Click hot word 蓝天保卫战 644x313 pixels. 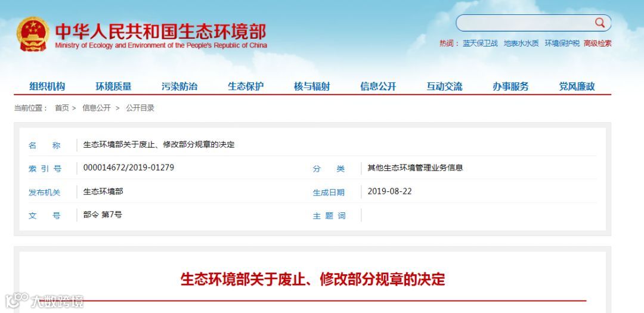480,44
